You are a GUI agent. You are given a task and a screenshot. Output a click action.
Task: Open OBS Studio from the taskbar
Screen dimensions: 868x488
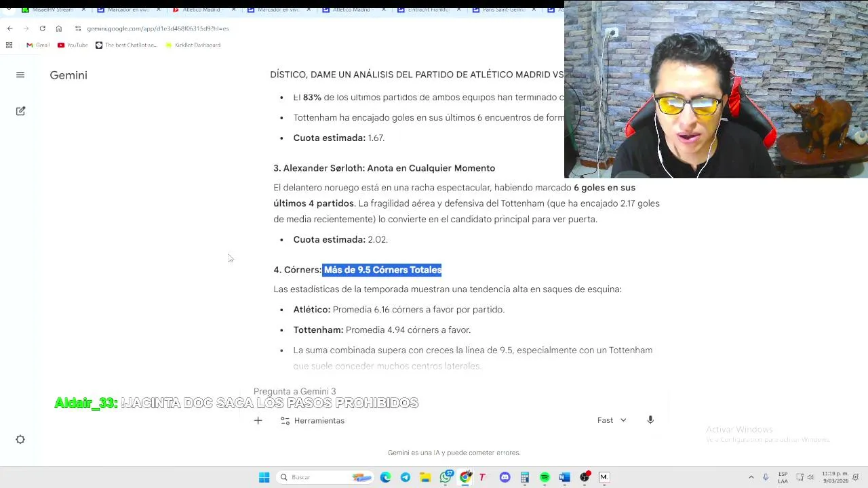(585, 477)
